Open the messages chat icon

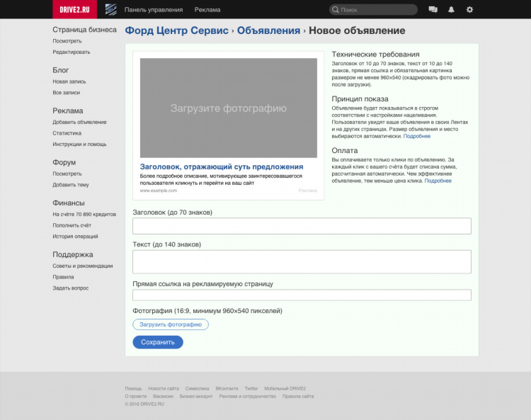click(433, 9)
